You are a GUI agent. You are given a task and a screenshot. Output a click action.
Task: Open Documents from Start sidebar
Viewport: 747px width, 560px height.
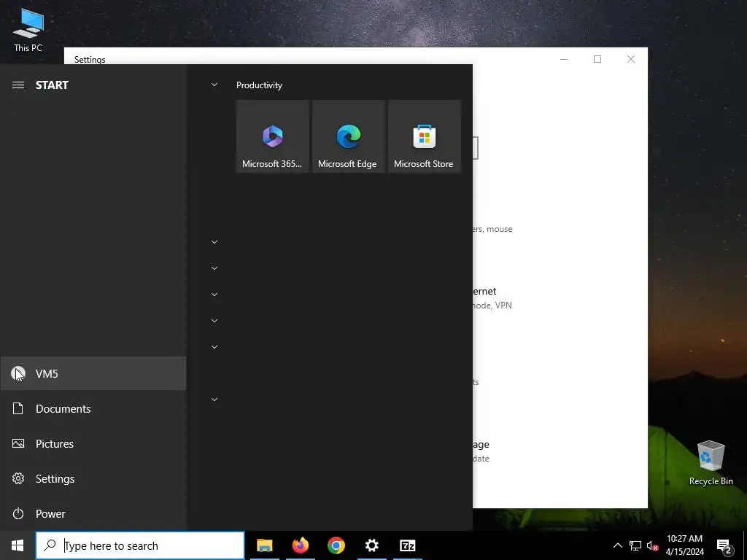pos(93,408)
